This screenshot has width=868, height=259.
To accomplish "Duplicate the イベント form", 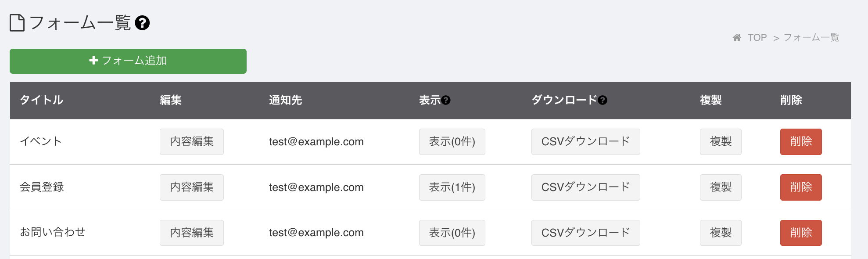I will tap(721, 142).
